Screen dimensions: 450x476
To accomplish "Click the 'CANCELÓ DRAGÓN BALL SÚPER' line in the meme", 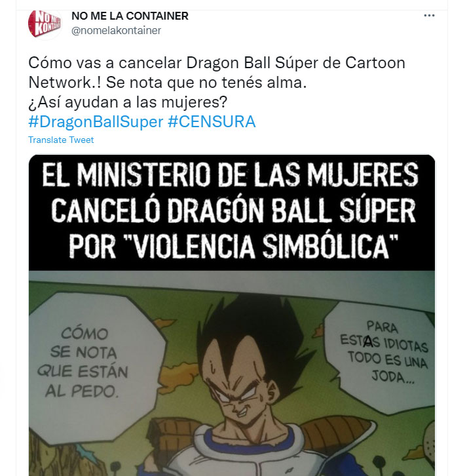I will point(233,210).
